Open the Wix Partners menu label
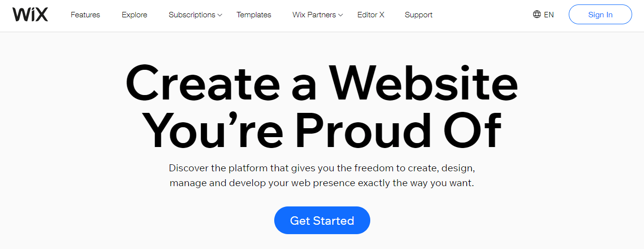This screenshot has height=249, width=644. [314, 15]
